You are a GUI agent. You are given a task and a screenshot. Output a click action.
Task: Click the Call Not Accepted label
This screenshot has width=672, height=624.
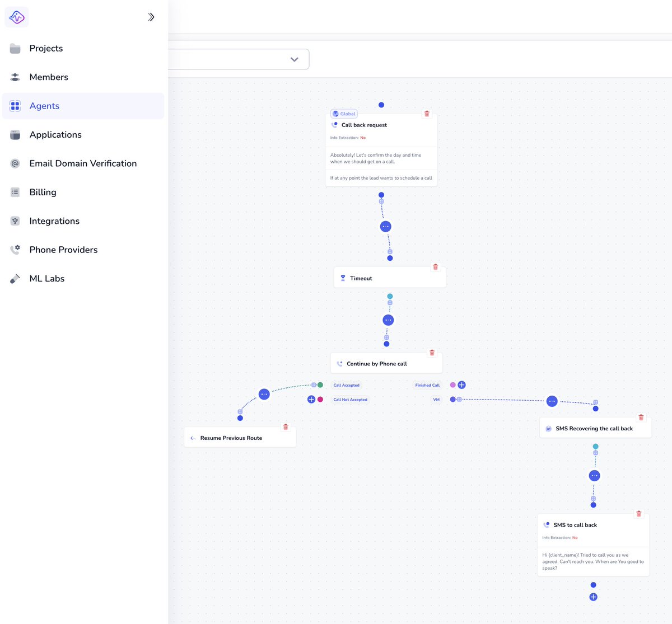351,400
